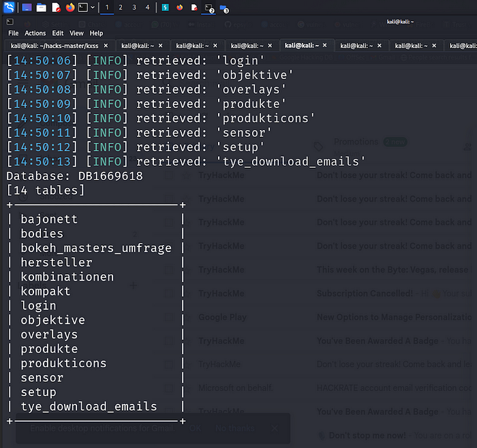Open the file manager launcher icon

pyautogui.click(x=42, y=7)
